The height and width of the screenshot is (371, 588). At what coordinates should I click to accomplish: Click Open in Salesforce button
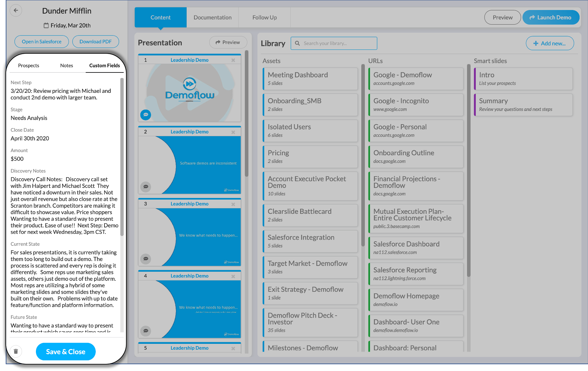[x=42, y=42]
